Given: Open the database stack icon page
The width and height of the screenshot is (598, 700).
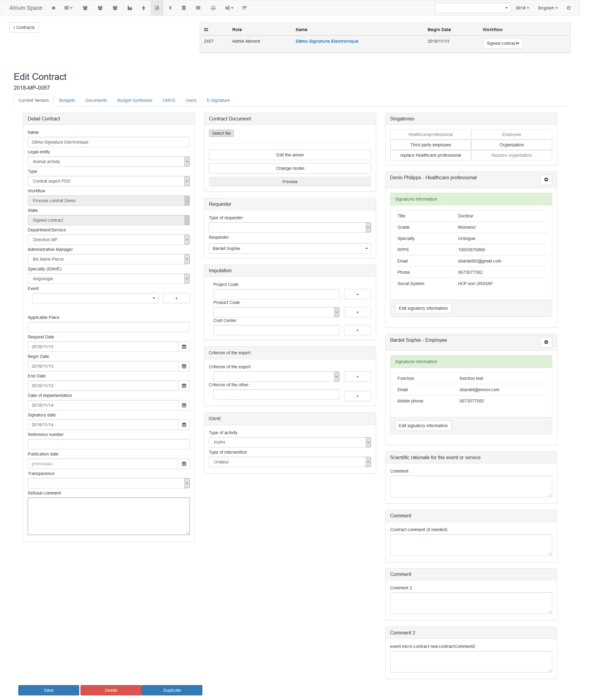Looking at the screenshot, I should (184, 8).
